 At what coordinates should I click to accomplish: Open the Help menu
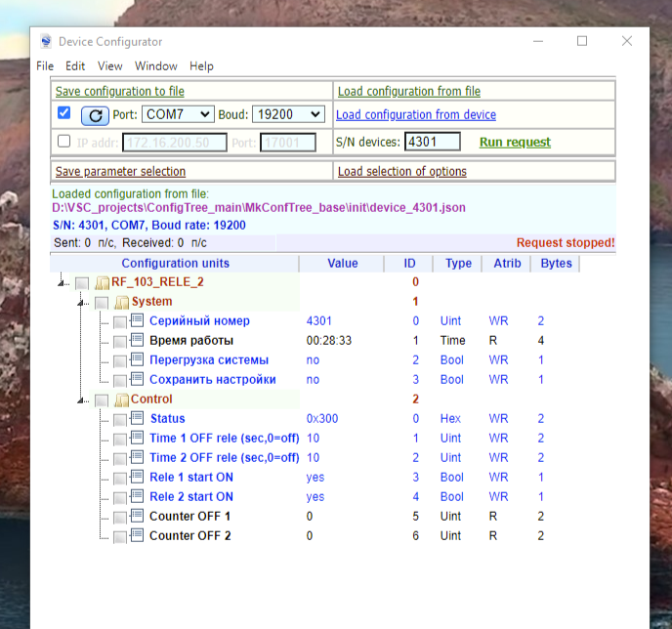click(x=201, y=66)
